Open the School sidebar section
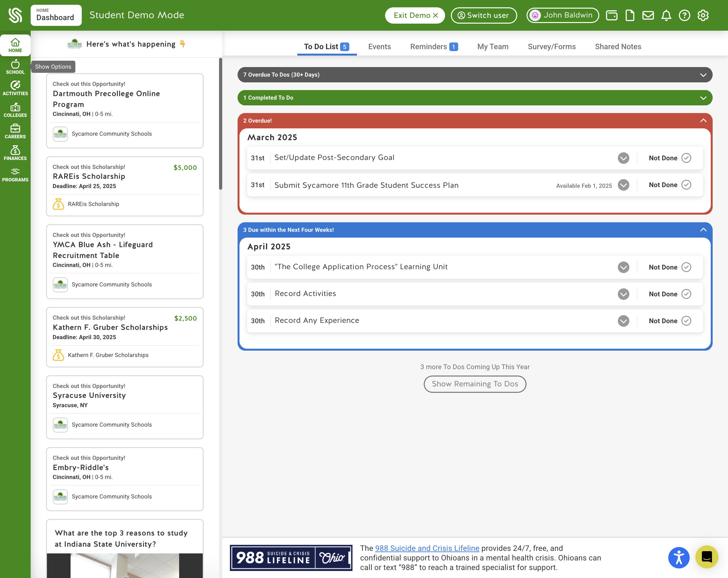 (x=15, y=67)
